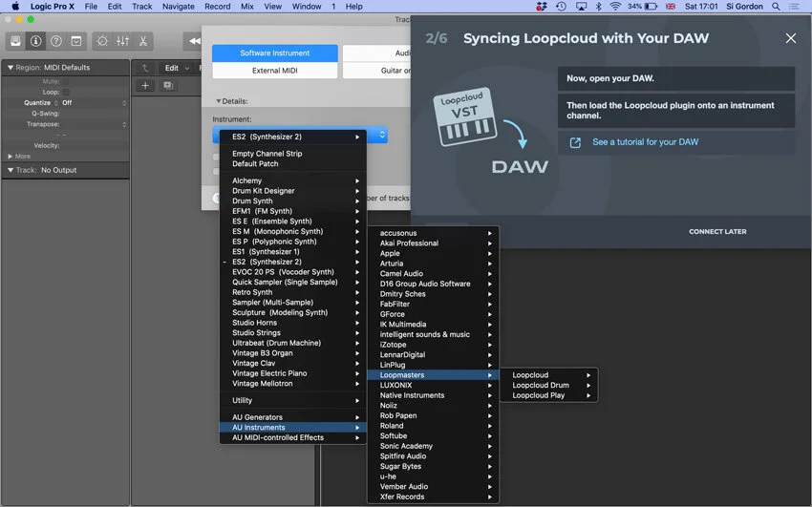This screenshot has height=507, width=812.
Task: Open Spotlight search in menu bar
Action: click(776, 7)
